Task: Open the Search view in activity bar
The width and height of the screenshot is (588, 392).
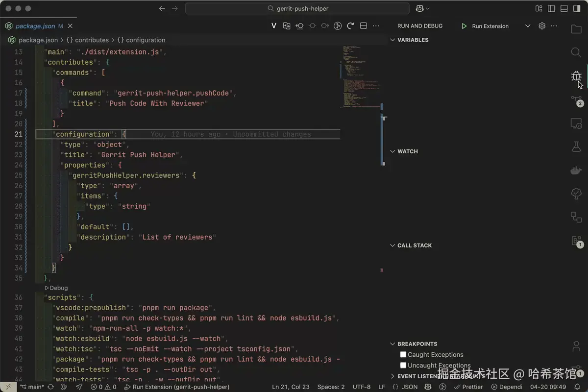Action: pos(576,52)
